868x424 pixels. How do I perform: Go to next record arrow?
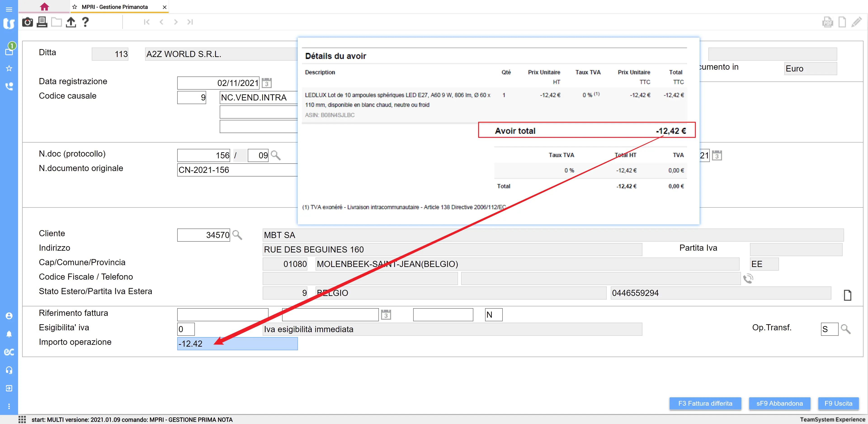coord(176,22)
